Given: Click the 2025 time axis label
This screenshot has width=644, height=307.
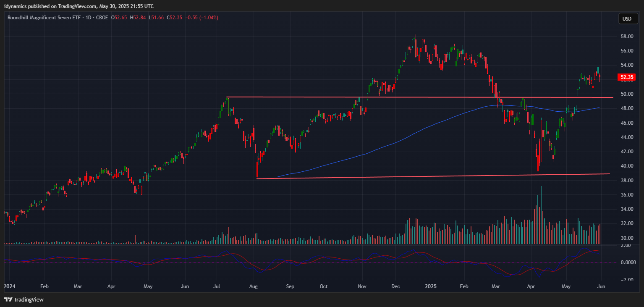Looking at the screenshot, I should pos(431,287).
